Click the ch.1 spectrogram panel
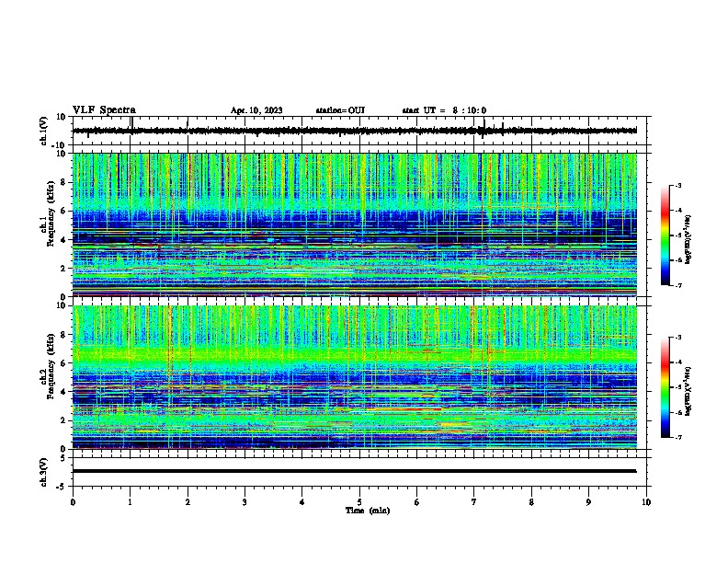 (x=354, y=224)
